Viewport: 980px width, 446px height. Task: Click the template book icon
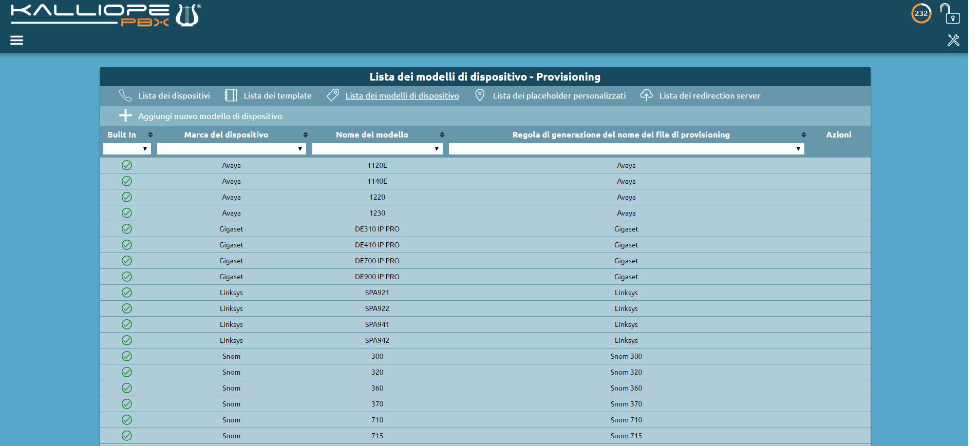click(x=231, y=95)
